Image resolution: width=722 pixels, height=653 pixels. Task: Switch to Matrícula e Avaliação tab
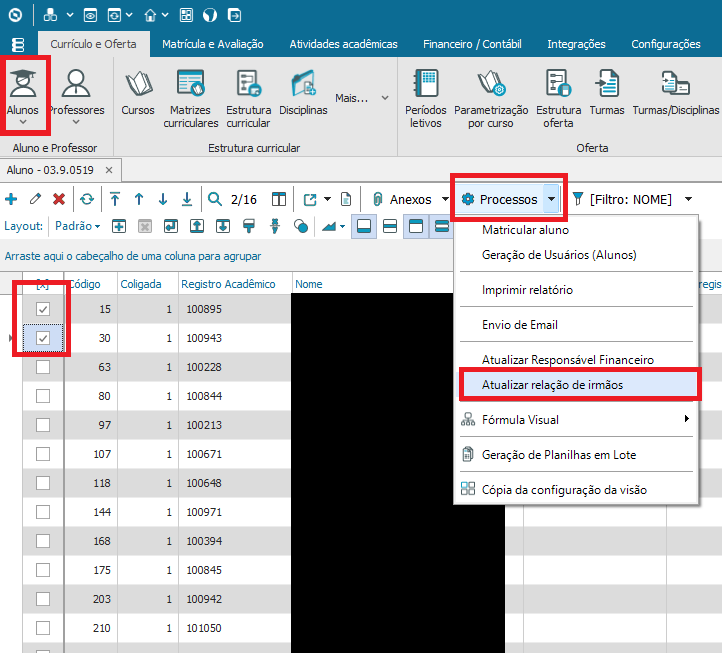click(x=213, y=44)
